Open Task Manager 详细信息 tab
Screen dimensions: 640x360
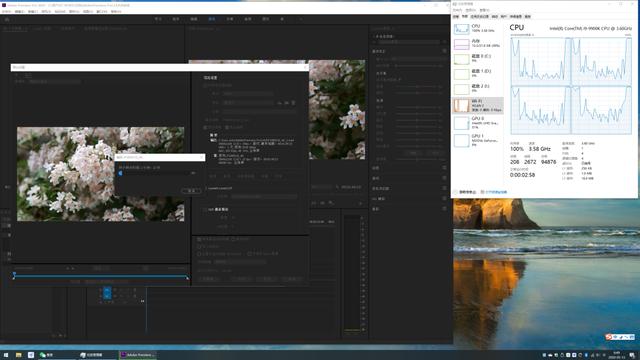516,17
